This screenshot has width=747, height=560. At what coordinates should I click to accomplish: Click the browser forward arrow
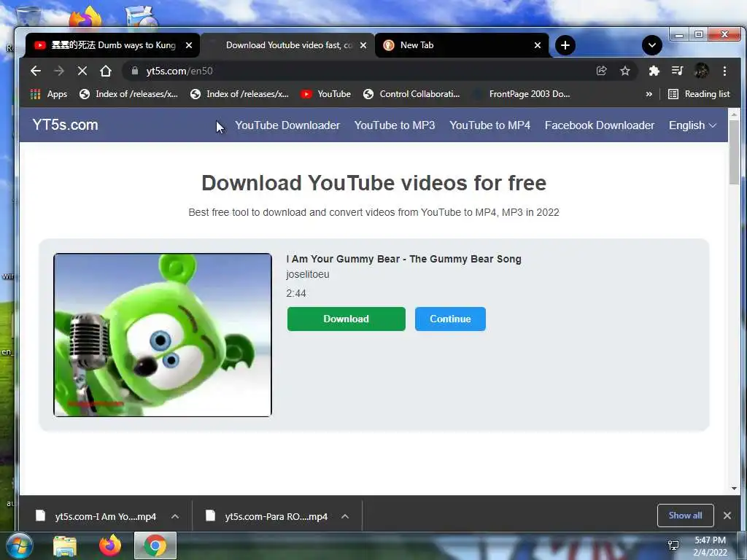(59, 71)
